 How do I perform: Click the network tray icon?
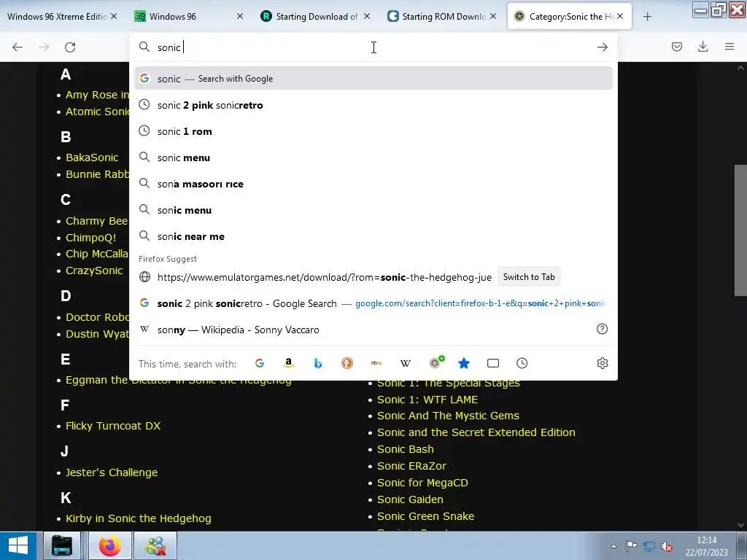click(x=649, y=546)
